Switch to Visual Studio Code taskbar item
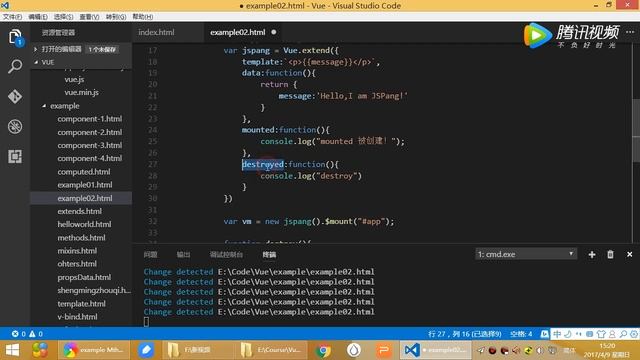The image size is (640, 360). point(435,350)
